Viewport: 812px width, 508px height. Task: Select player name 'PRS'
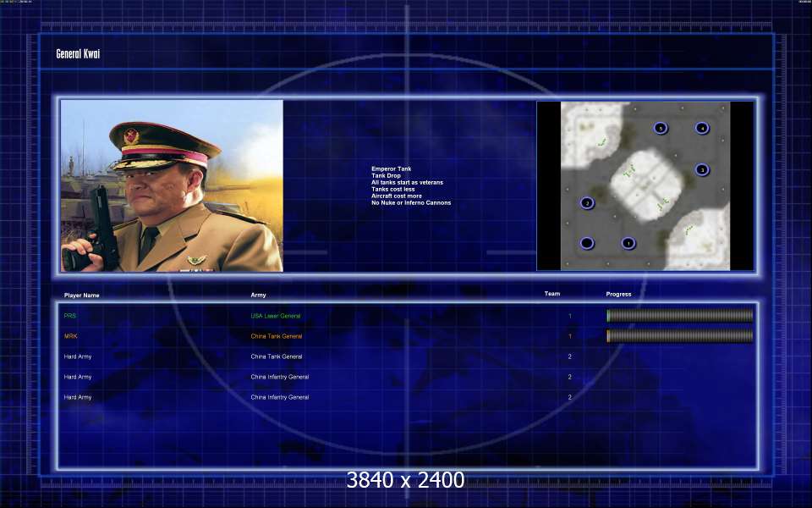coord(70,316)
